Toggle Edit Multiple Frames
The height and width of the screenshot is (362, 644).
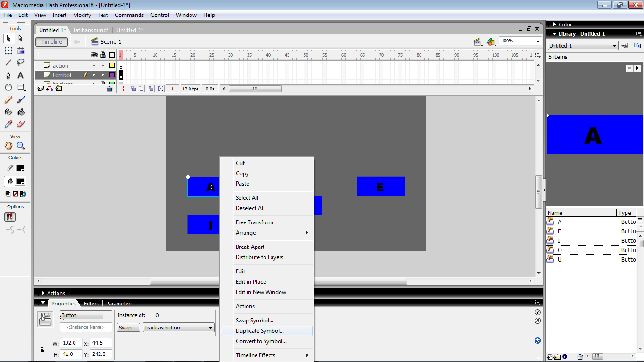151,89
